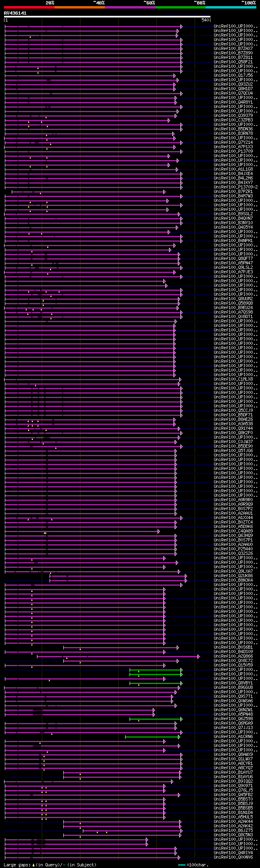Open hit UniRef100_Q8H1D7

tap(233, 89)
